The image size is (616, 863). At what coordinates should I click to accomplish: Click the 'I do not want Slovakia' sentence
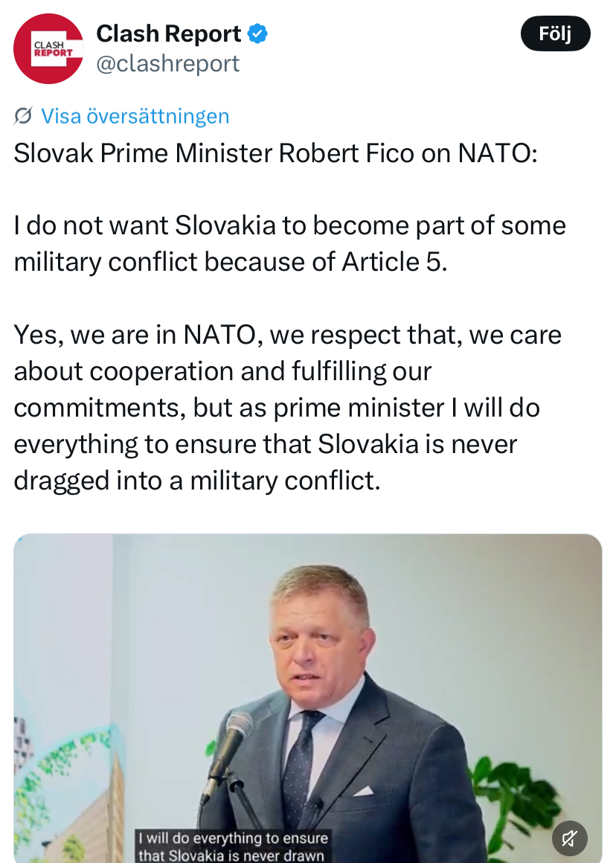tap(289, 225)
